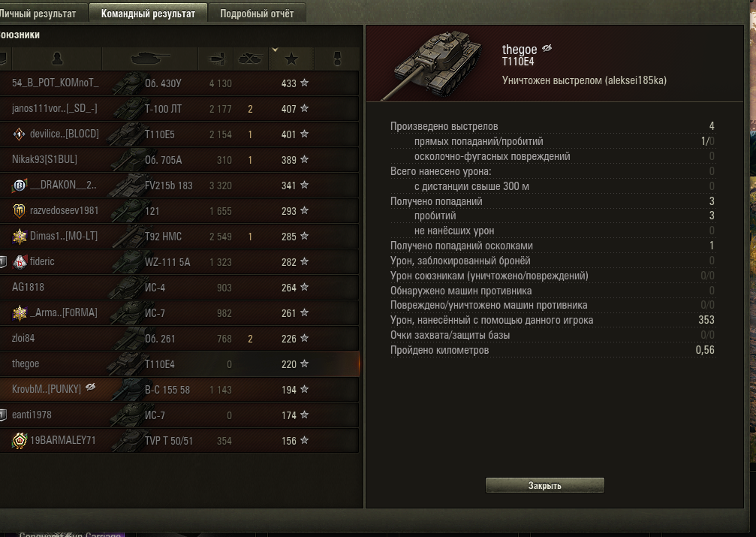Sort by experience star column icon
Viewport: 756px width, 537px height.
[x=291, y=59]
